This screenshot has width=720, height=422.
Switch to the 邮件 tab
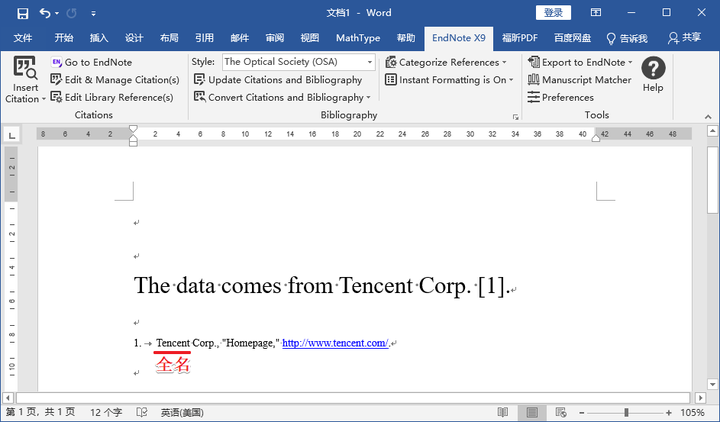coord(239,38)
